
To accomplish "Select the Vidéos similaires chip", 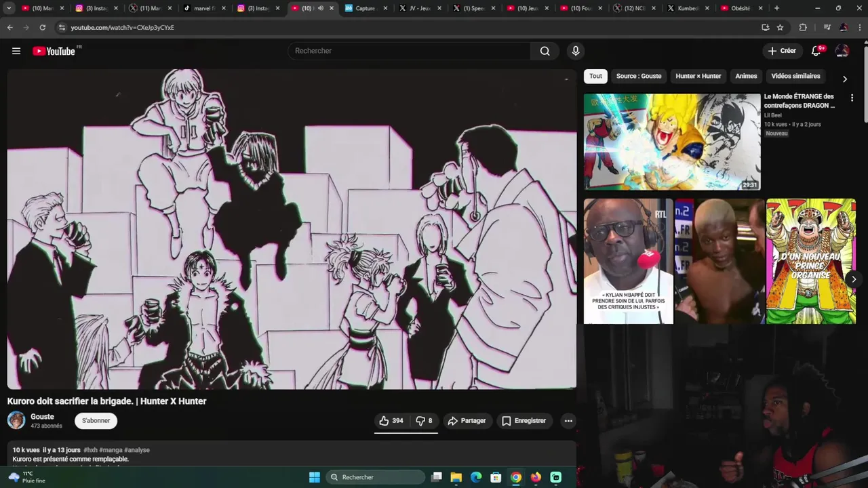I will tap(795, 76).
